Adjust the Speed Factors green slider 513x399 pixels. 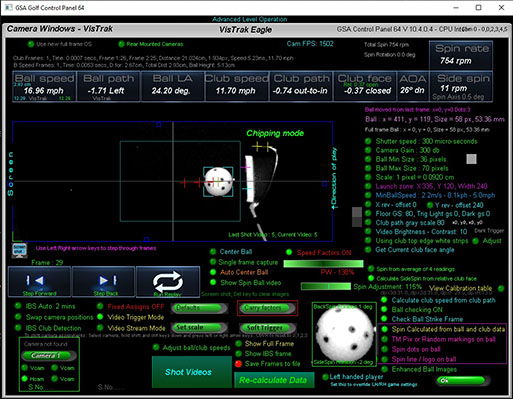[x=323, y=263]
